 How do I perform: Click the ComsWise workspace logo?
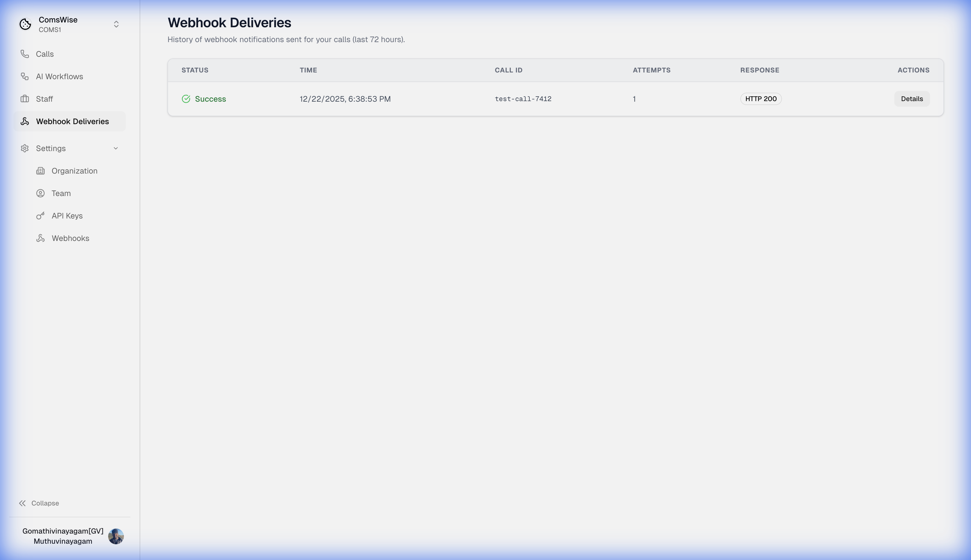coord(25,24)
